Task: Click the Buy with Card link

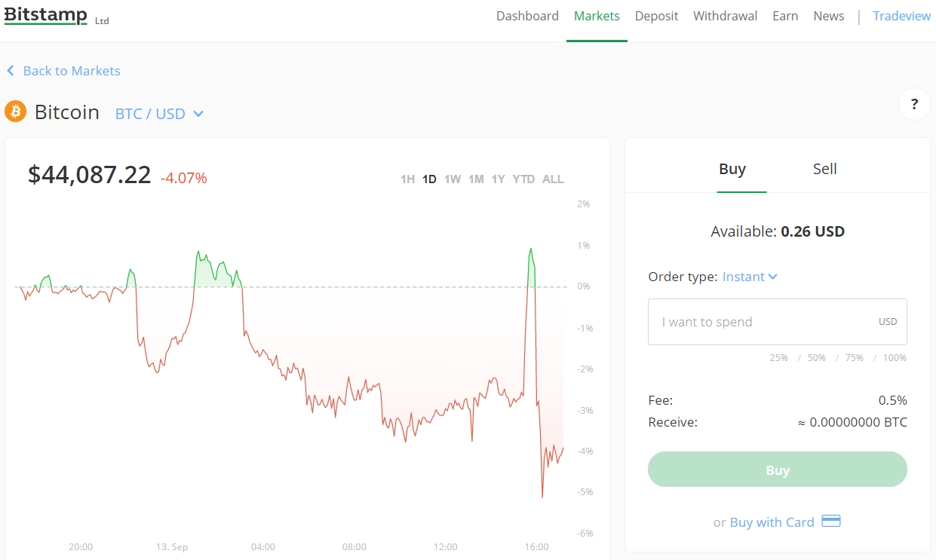Action: click(772, 522)
